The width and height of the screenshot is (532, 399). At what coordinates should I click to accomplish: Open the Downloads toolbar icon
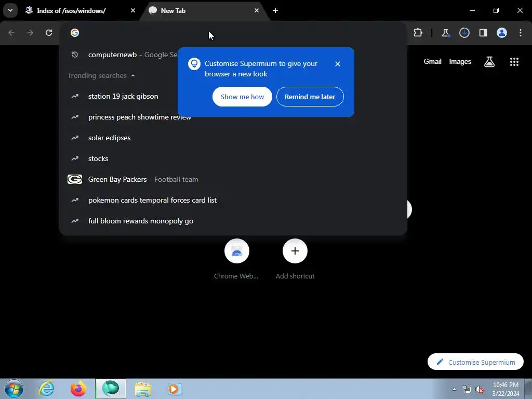click(464, 33)
